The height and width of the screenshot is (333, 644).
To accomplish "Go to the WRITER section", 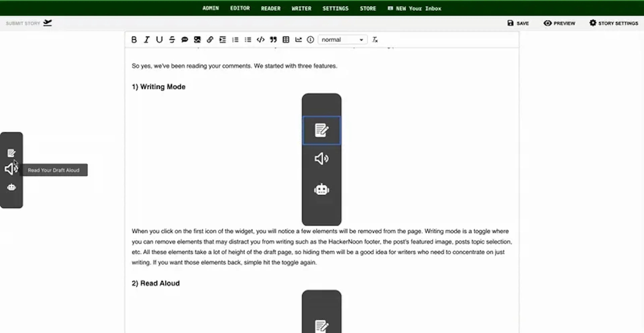I will coord(302,8).
